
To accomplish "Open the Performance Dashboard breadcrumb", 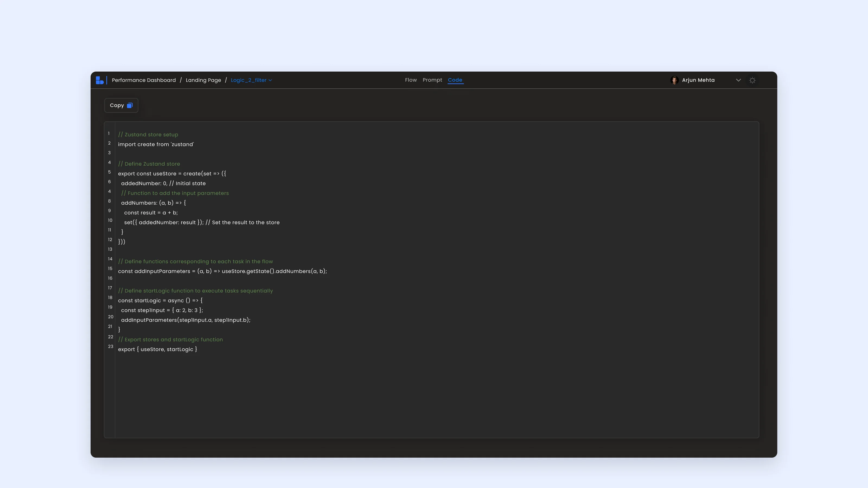I will point(144,80).
